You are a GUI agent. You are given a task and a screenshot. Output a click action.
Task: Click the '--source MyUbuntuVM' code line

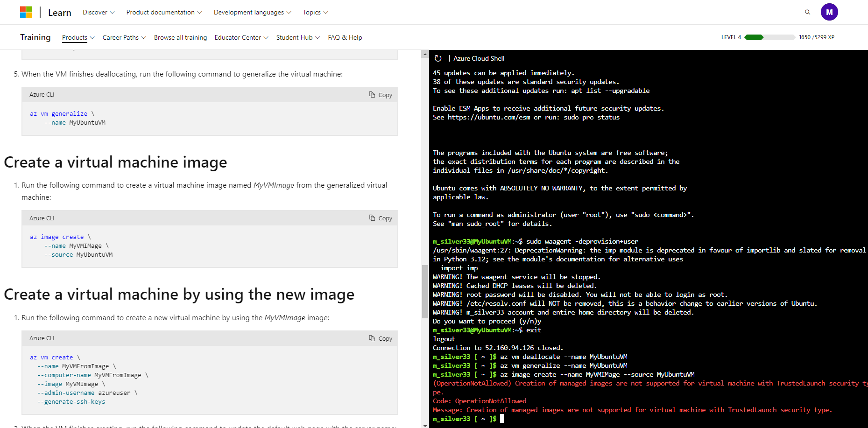(x=78, y=255)
